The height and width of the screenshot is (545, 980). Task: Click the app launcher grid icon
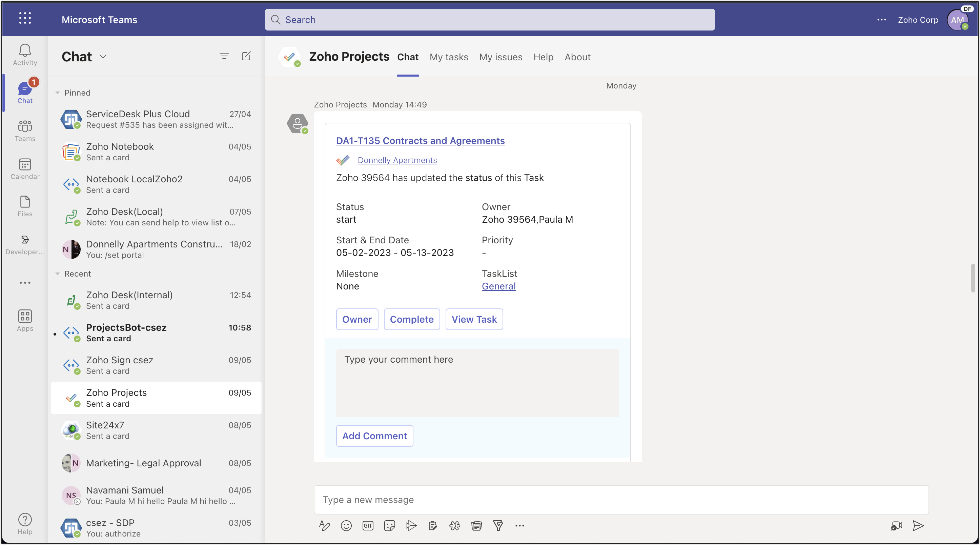(25, 18)
